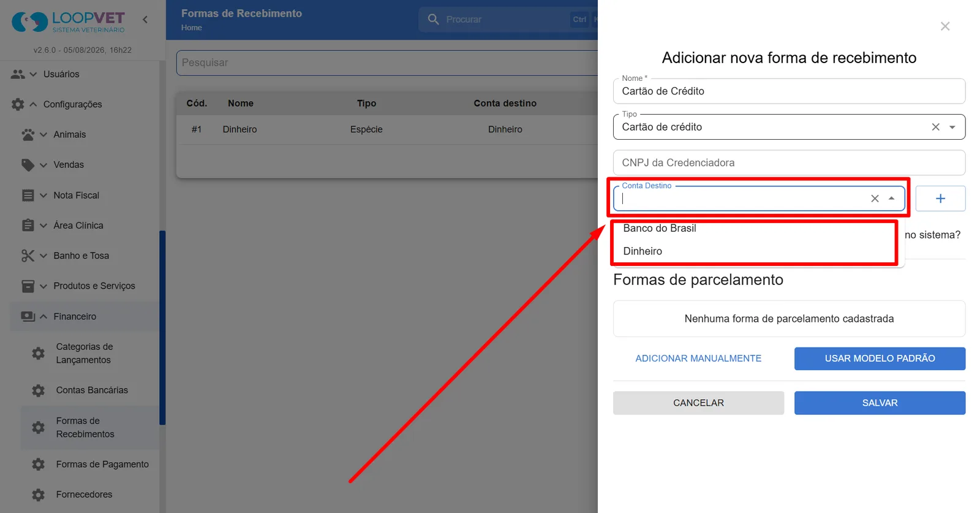Image resolution: width=980 pixels, height=513 pixels.
Task: Click the CNPJ da Credenciadora field
Action: tap(789, 163)
